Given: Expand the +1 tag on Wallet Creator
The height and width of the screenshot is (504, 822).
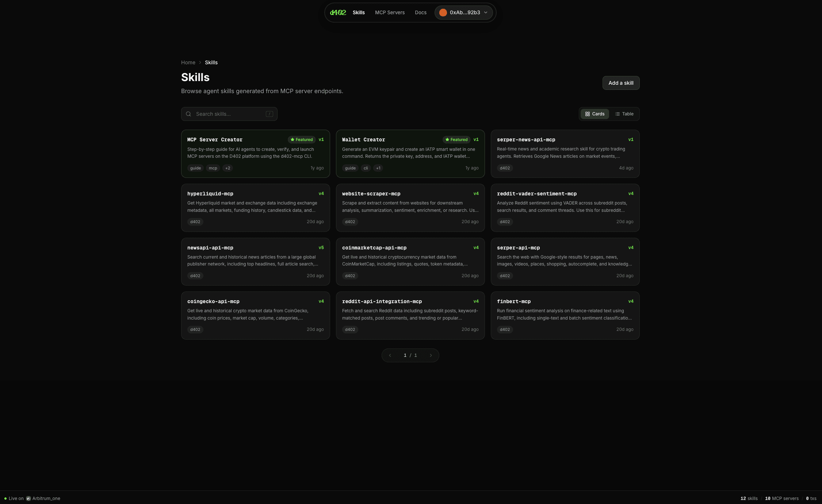Looking at the screenshot, I should coord(378,168).
